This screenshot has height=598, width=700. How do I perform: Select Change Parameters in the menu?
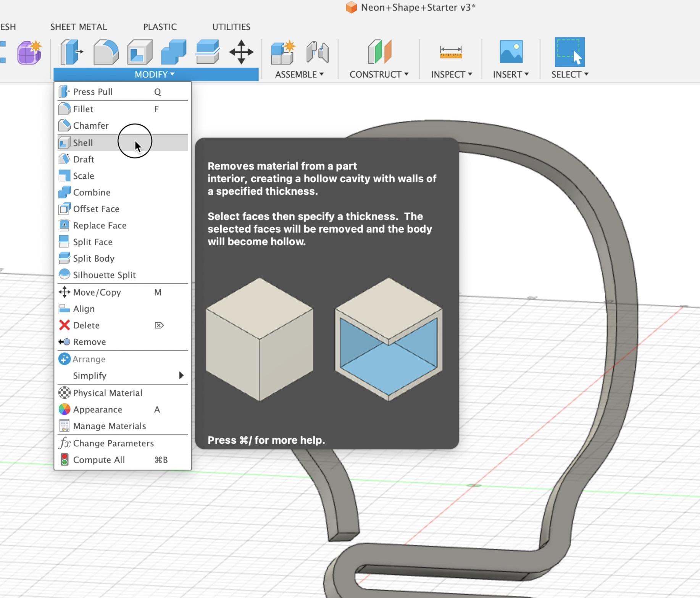[x=113, y=443]
